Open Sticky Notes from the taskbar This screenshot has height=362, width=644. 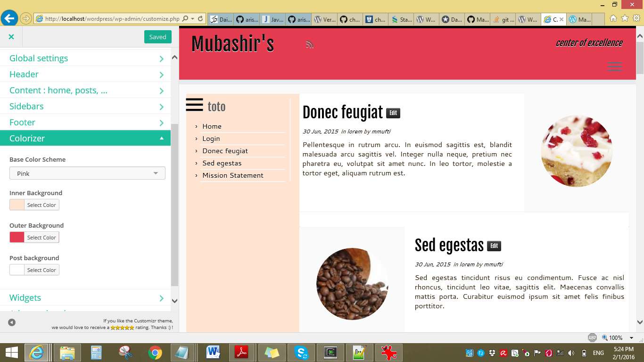pos(272,353)
